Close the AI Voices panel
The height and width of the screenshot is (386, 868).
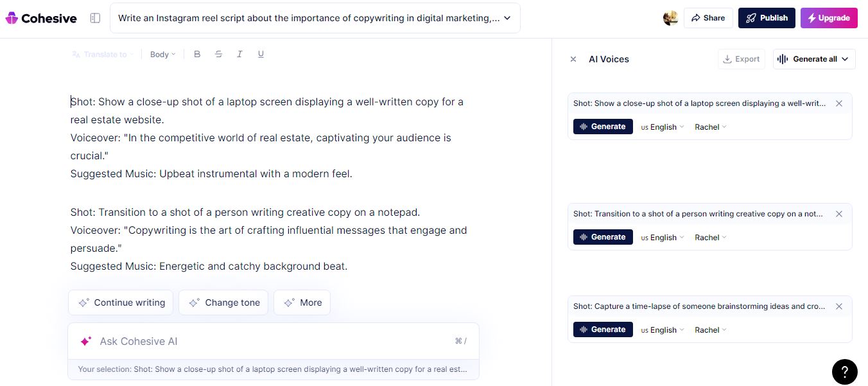pos(573,59)
